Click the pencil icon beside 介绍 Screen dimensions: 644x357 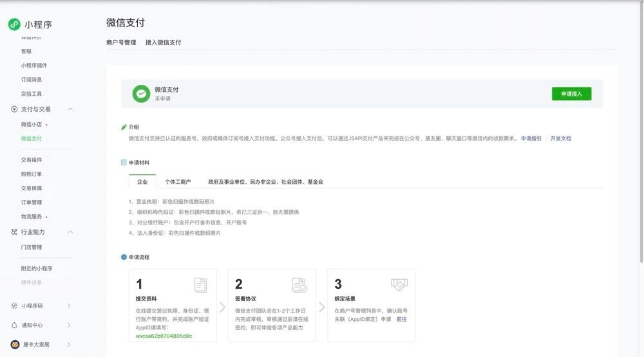click(124, 127)
